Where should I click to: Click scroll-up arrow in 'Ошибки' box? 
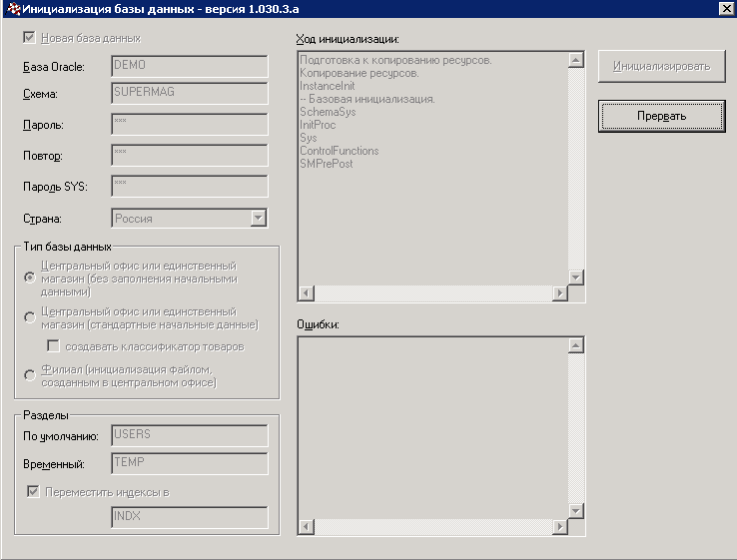(576, 345)
